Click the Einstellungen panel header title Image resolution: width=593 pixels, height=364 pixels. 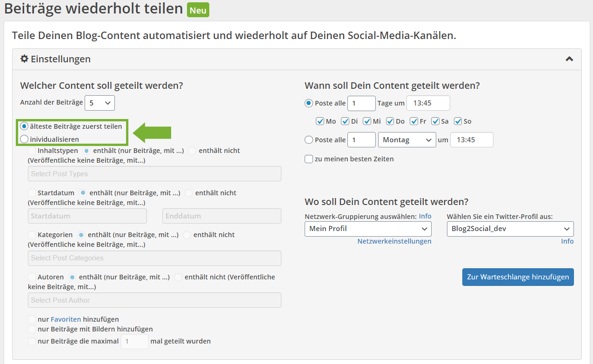pyautogui.click(x=60, y=59)
